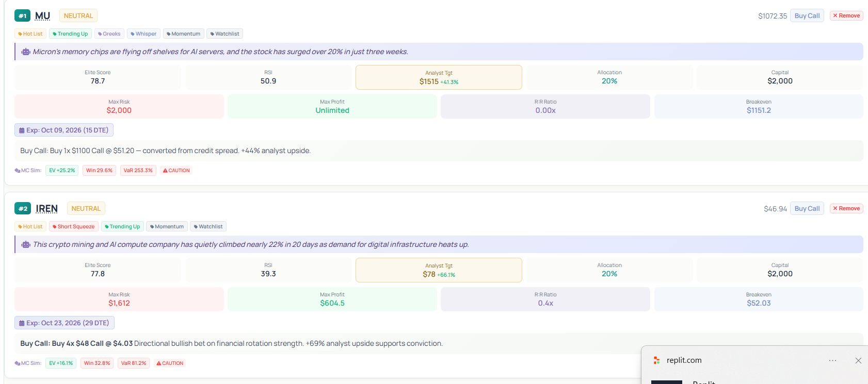
Task: Click the NEUTRAL badge next to MU
Action: (78, 16)
